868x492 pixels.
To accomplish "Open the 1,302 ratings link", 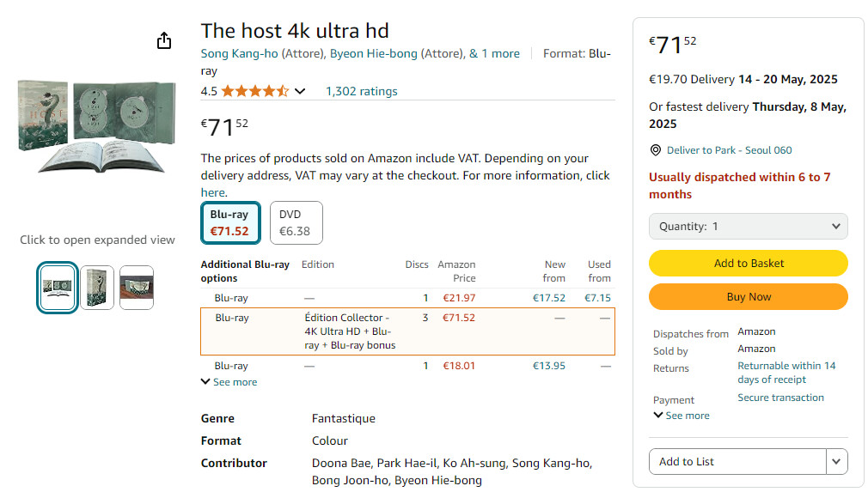I will click(x=362, y=91).
